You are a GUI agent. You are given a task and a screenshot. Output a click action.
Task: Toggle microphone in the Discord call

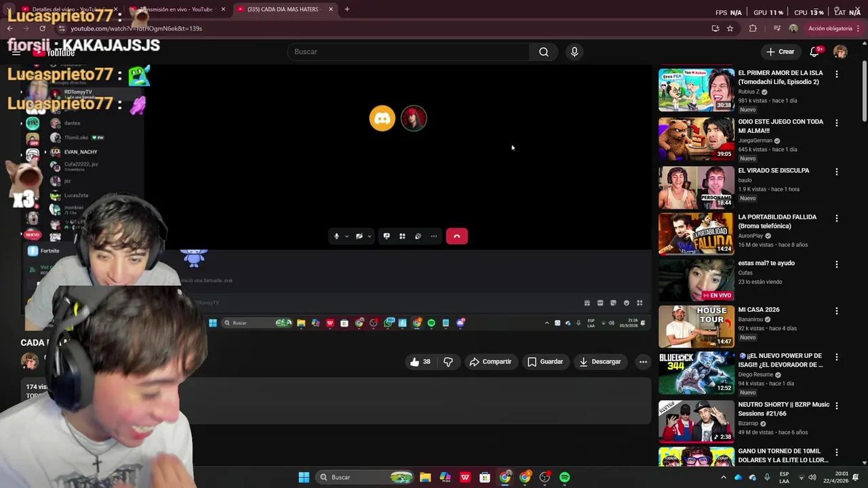[336, 236]
